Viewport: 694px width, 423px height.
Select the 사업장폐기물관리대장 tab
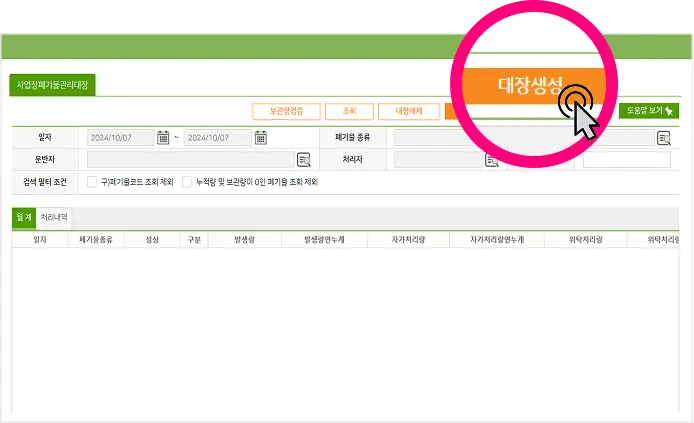[x=52, y=85]
